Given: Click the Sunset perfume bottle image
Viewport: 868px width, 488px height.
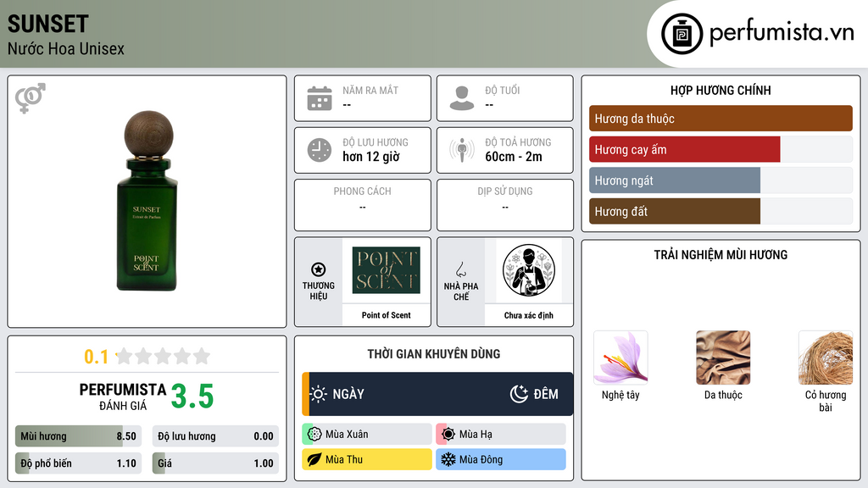Looking at the screenshot, I should point(147,201).
